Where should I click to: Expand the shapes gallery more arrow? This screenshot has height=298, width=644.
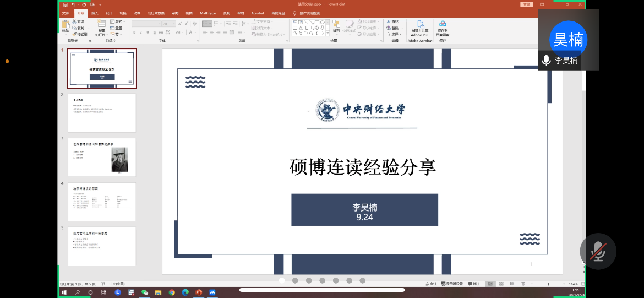point(329,34)
